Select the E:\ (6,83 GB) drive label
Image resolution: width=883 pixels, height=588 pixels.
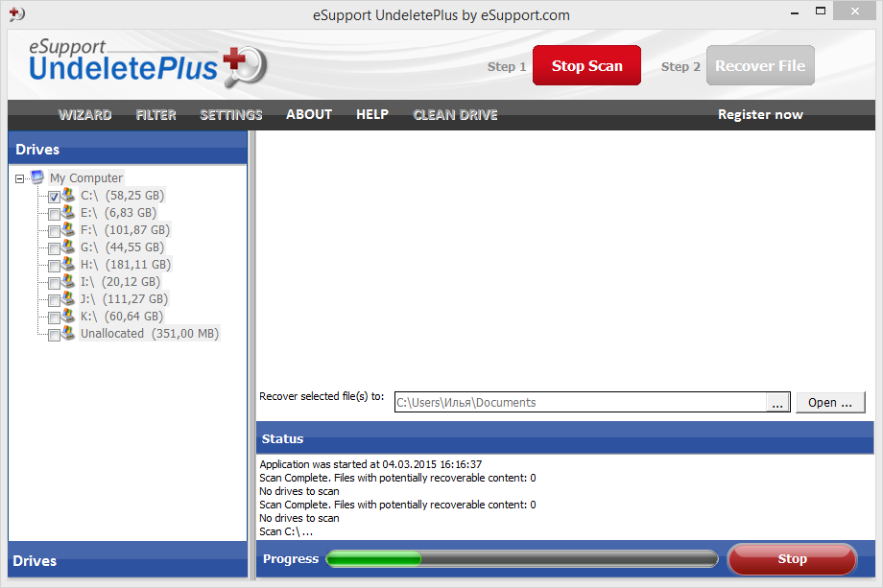(118, 213)
